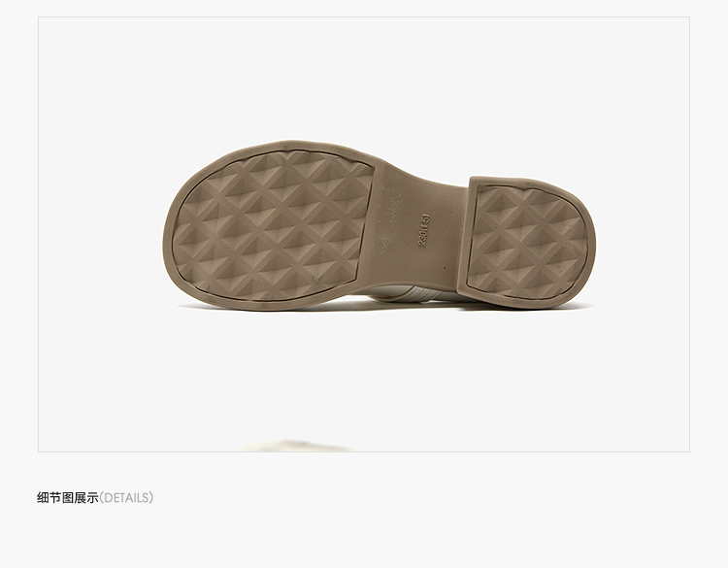
Task: Click the shoe sole product image
Action: coord(380,225)
